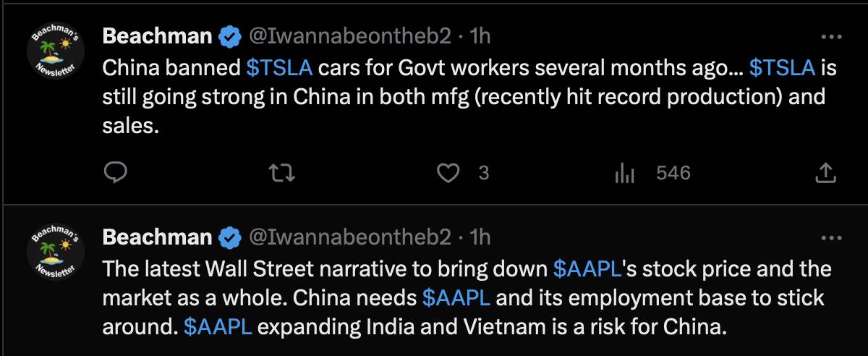868x356 pixels.
Task: Open @Iwannabeontheb2 handle on first tweet
Action: tap(350, 35)
